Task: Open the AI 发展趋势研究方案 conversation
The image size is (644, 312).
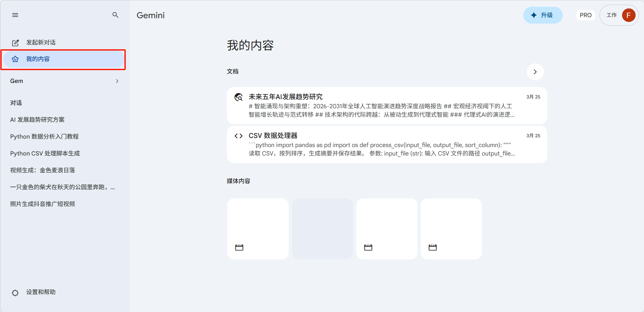Action: (37, 120)
